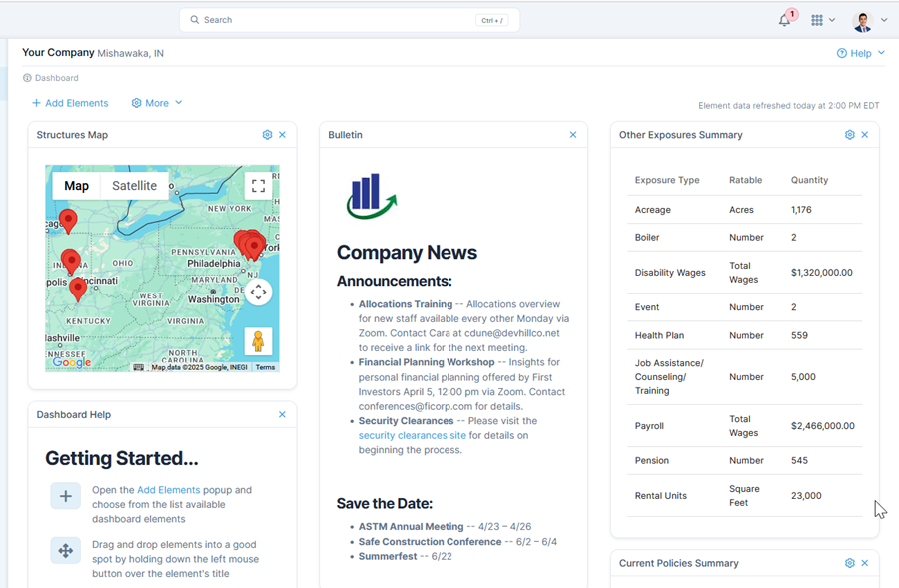This screenshot has height=588, width=899.
Task: Close the Dashboard Help panel
Action: click(282, 415)
